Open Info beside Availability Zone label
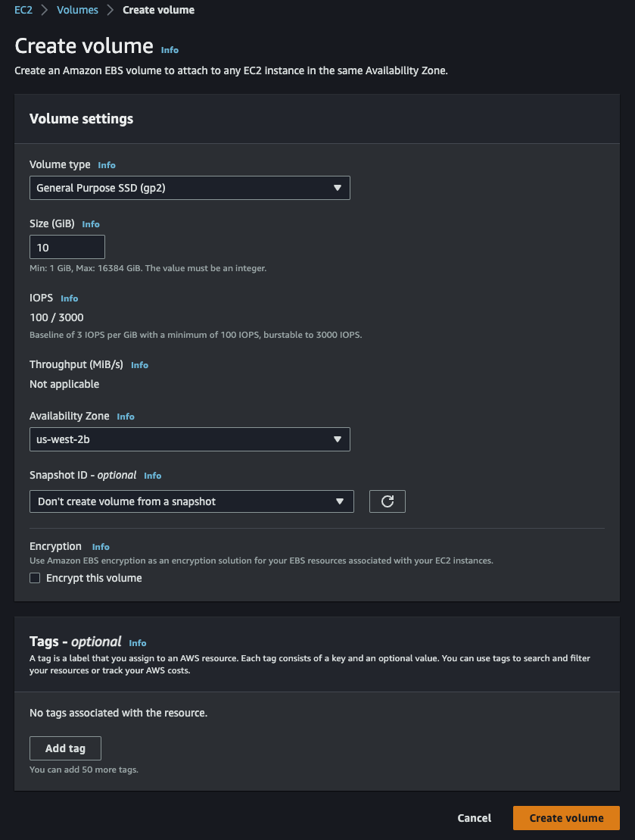The width and height of the screenshot is (635, 840). pos(126,417)
